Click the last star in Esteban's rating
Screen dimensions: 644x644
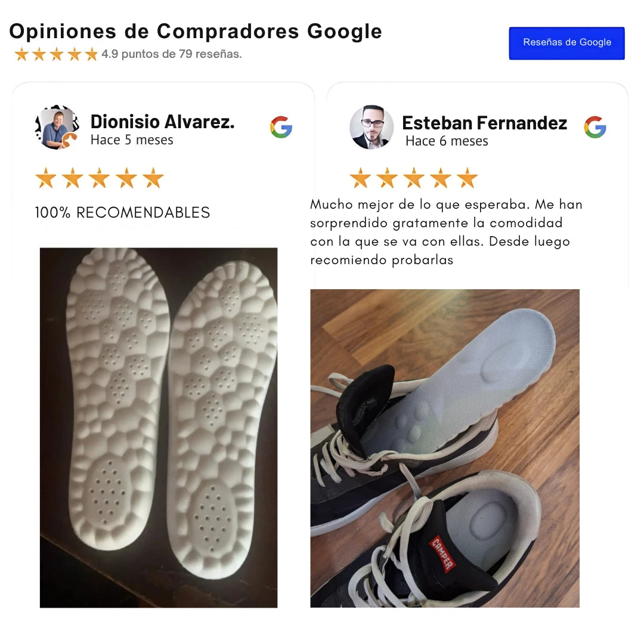tap(467, 178)
